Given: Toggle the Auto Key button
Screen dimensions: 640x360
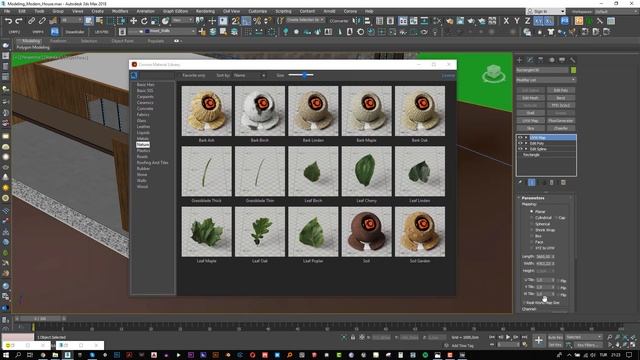Looking at the screenshot, I should (x=555, y=338).
